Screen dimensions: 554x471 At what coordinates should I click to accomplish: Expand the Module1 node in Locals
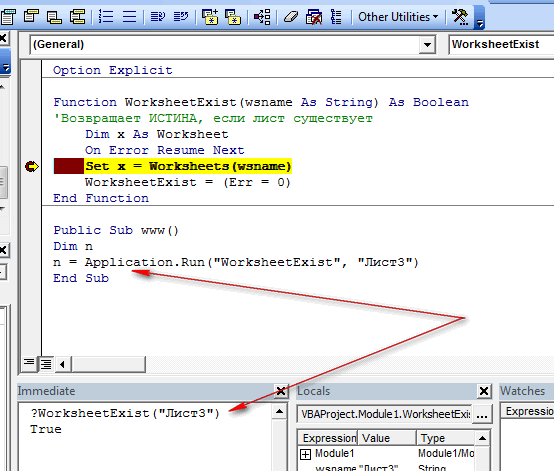[305, 454]
